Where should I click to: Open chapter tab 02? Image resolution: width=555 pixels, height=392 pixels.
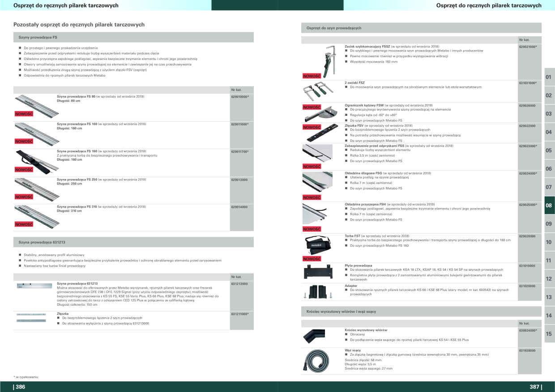[x=549, y=95]
